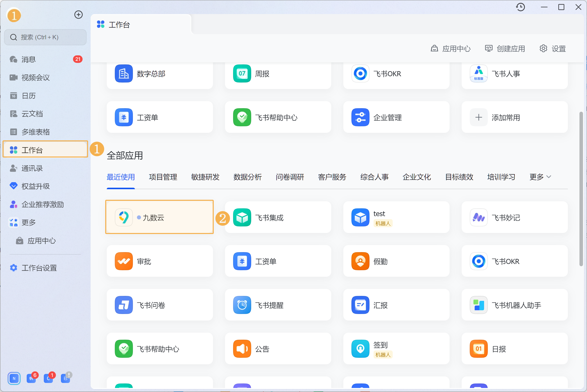Open the 飞书问卷 app icon
The image size is (587, 392).
click(x=124, y=305)
